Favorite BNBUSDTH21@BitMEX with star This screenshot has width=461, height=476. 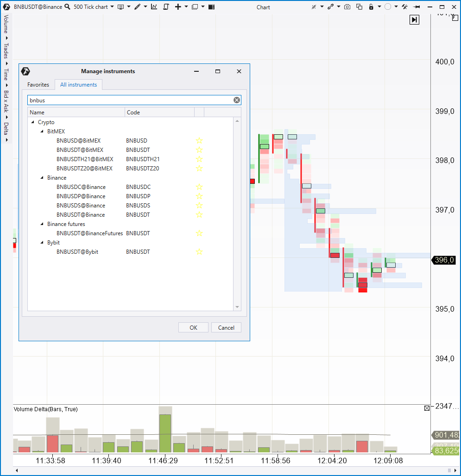coord(199,159)
